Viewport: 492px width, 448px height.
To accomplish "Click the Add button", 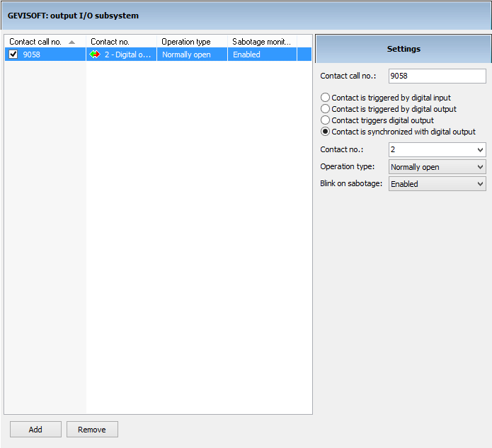I will point(35,429).
